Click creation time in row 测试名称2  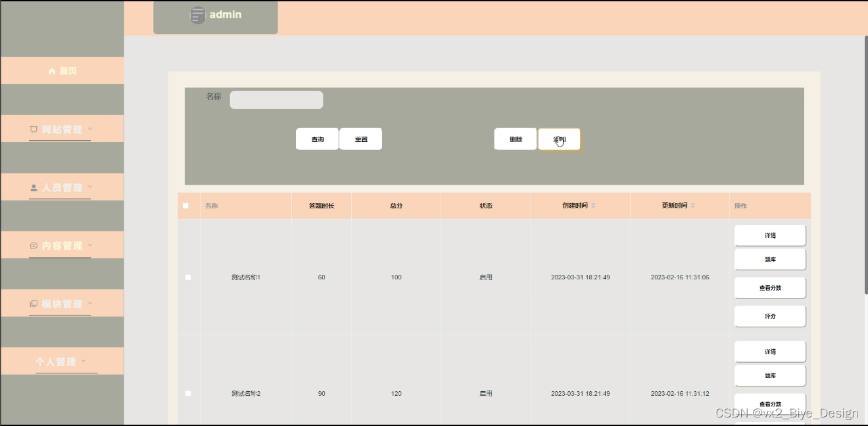coord(580,393)
